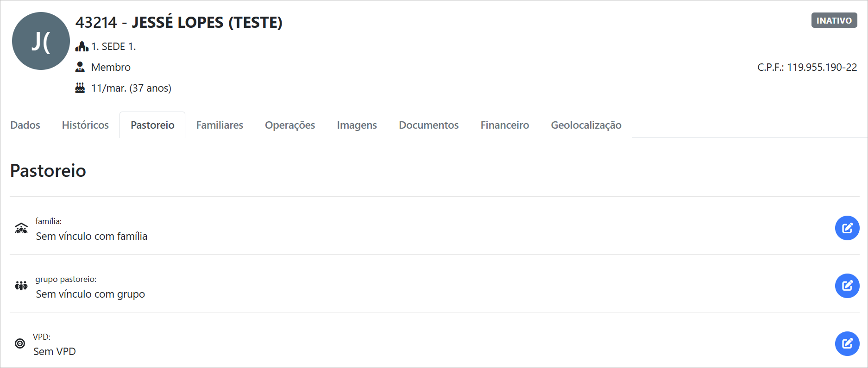The height and width of the screenshot is (368, 868).
Task: Click the target icon beside VPD
Action: click(x=20, y=343)
